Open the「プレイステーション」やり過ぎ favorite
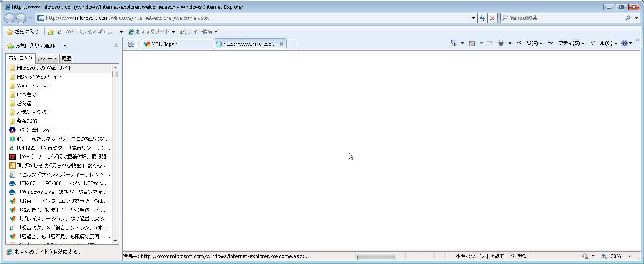Screen dimensions: 644x264 point(59,219)
